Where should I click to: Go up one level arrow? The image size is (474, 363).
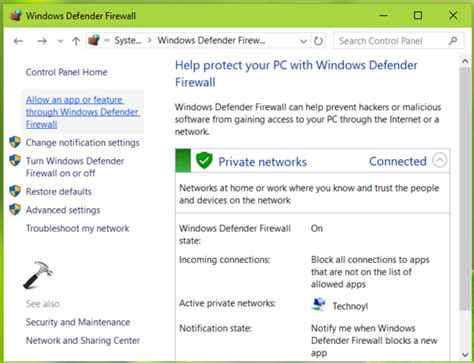point(76,41)
